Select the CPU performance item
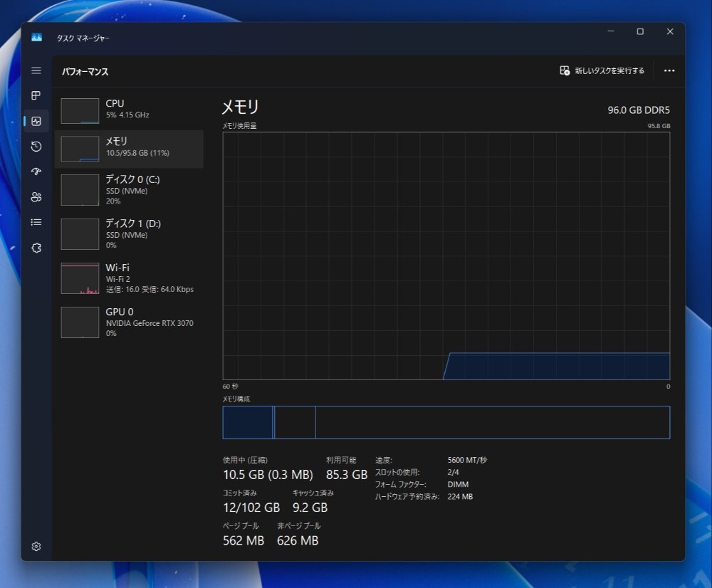 (129, 111)
